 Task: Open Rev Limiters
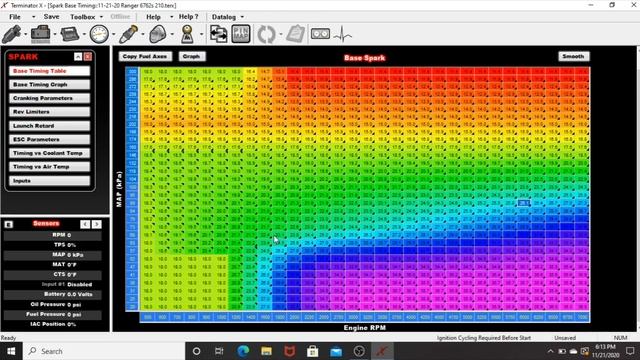[49, 112]
